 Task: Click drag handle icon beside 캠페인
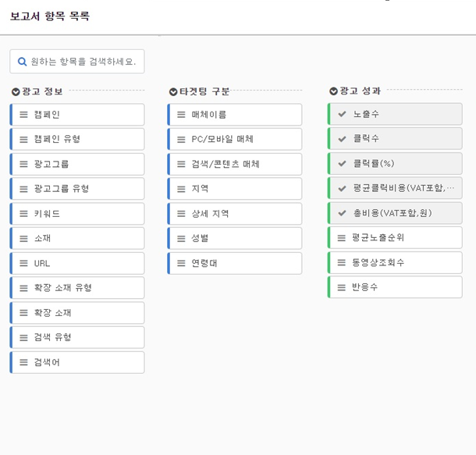click(x=23, y=115)
